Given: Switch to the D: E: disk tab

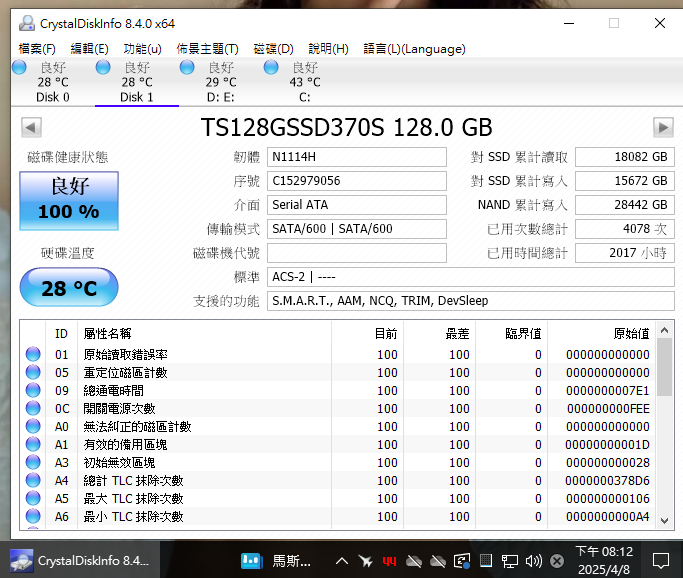Looking at the screenshot, I should [x=221, y=82].
